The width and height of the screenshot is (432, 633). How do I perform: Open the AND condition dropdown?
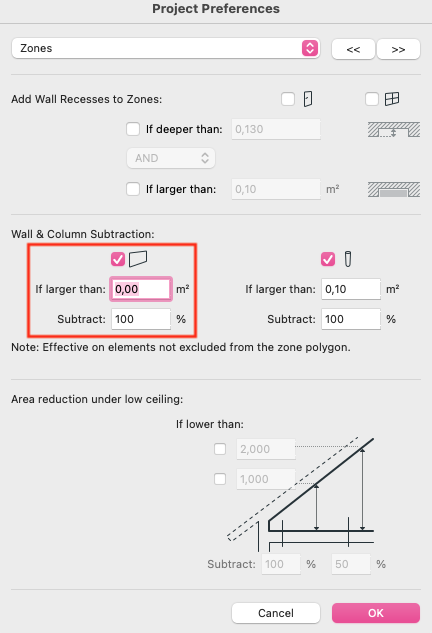tap(171, 158)
